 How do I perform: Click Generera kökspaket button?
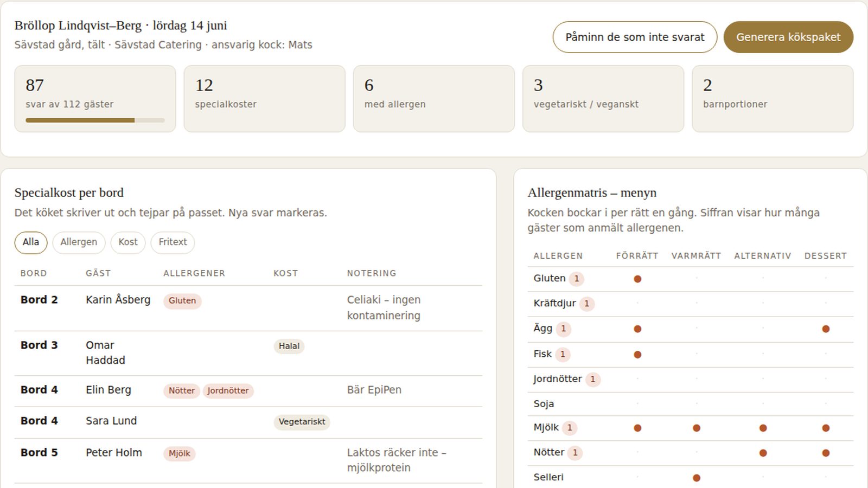point(788,37)
